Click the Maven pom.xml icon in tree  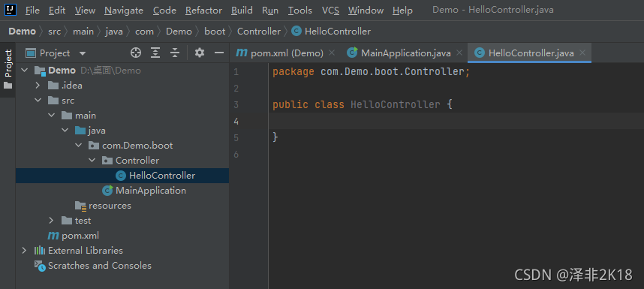pos(53,236)
